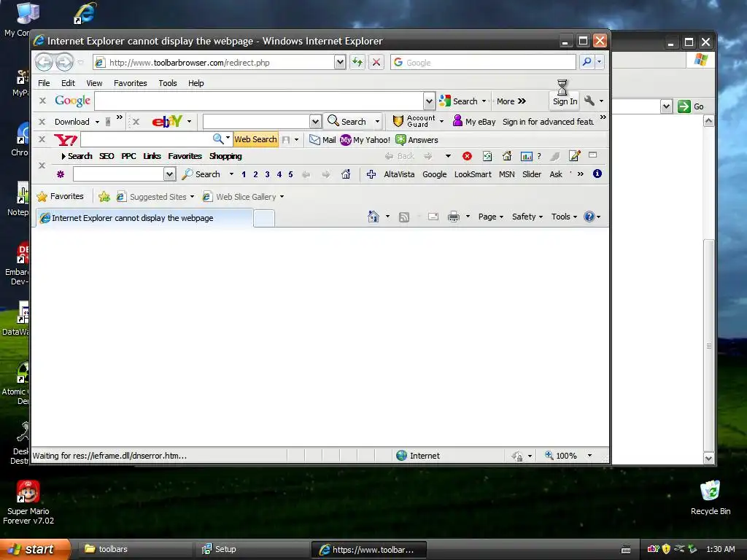This screenshot has width=747, height=560.
Task: Click the red circle stop icon in SEO toolbar
Action: click(x=467, y=156)
